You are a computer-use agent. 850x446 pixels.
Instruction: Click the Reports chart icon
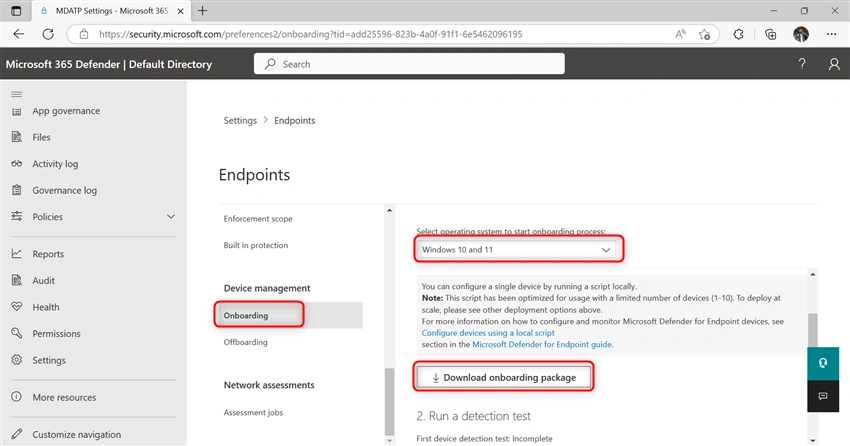pyautogui.click(x=17, y=254)
